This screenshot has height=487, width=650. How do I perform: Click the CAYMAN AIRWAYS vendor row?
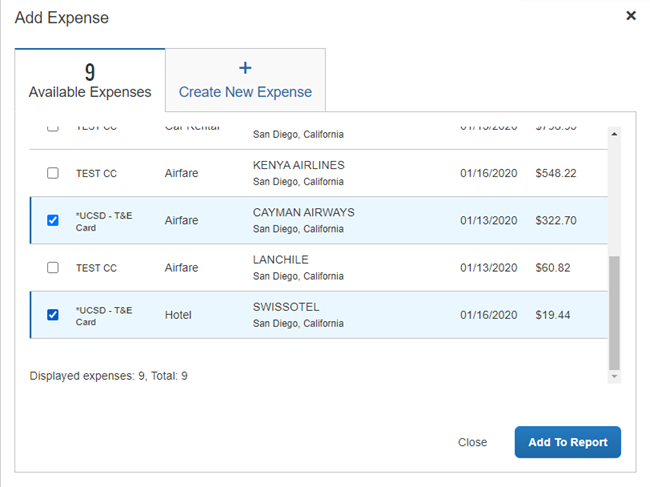(303, 213)
